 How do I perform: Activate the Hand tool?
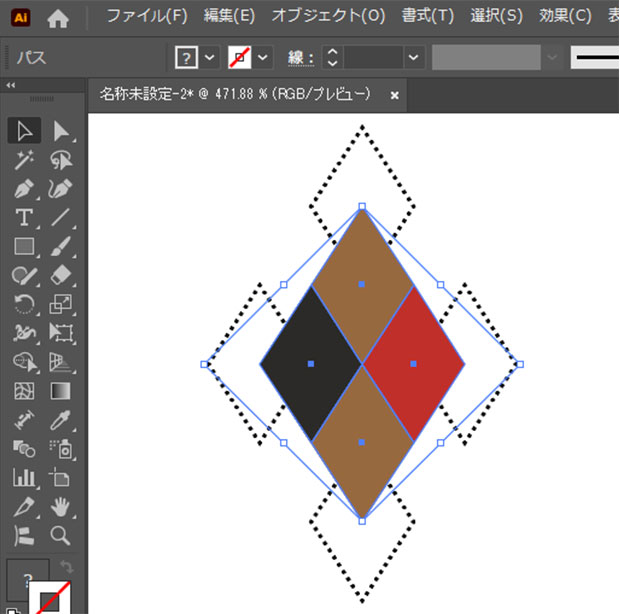(61, 506)
